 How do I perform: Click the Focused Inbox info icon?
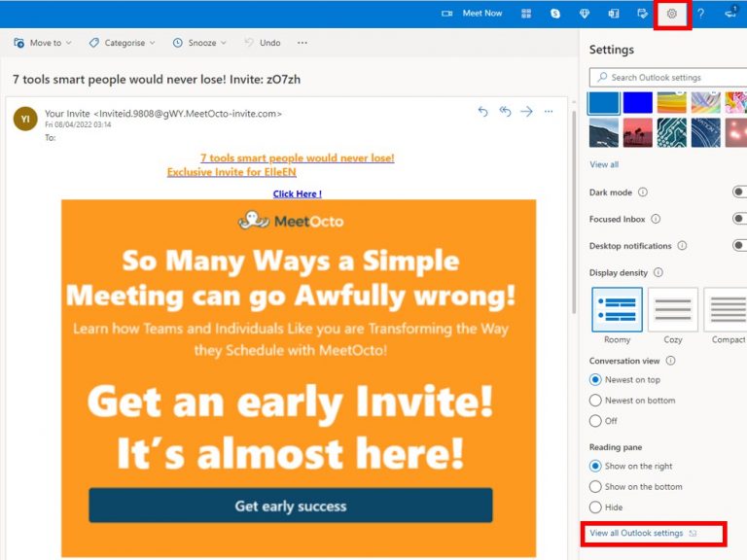tap(656, 219)
